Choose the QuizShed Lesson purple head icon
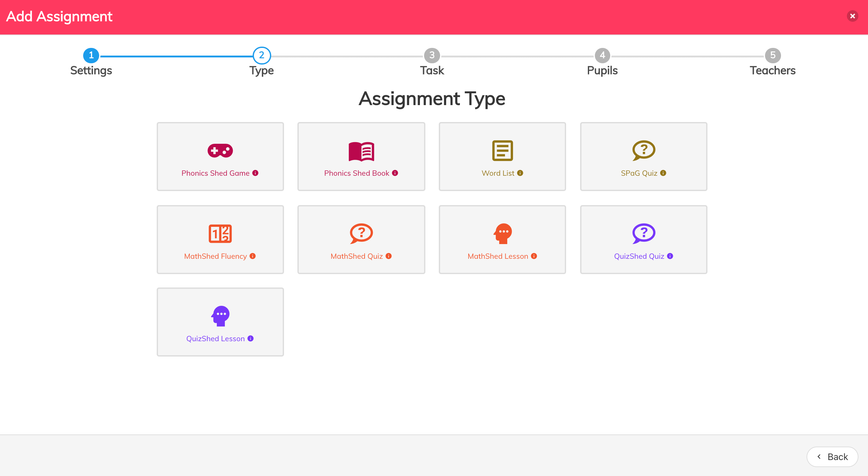The image size is (868, 476). [x=220, y=316]
